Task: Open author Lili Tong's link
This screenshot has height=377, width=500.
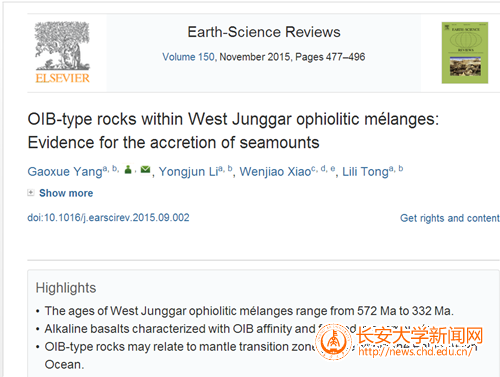Action: pos(365,172)
